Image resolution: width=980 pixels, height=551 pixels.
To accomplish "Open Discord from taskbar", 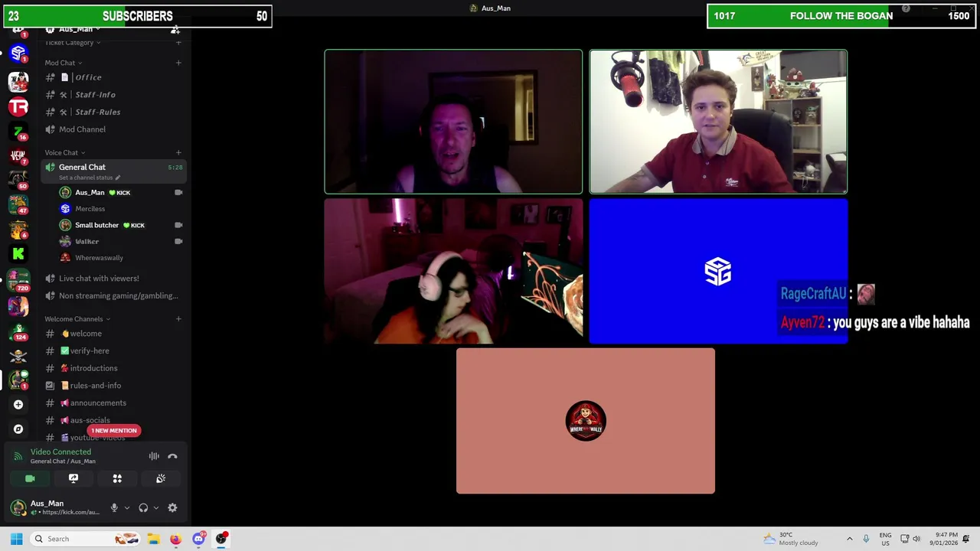I will [x=198, y=539].
